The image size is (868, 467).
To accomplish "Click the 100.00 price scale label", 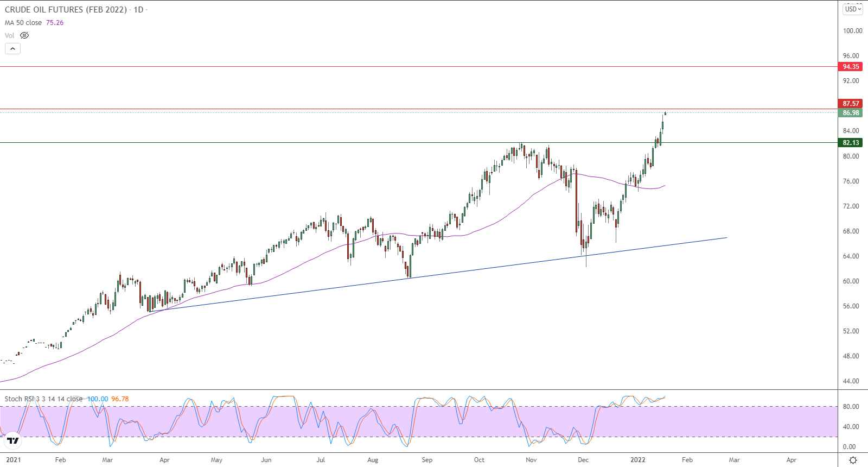I will 852,31.
